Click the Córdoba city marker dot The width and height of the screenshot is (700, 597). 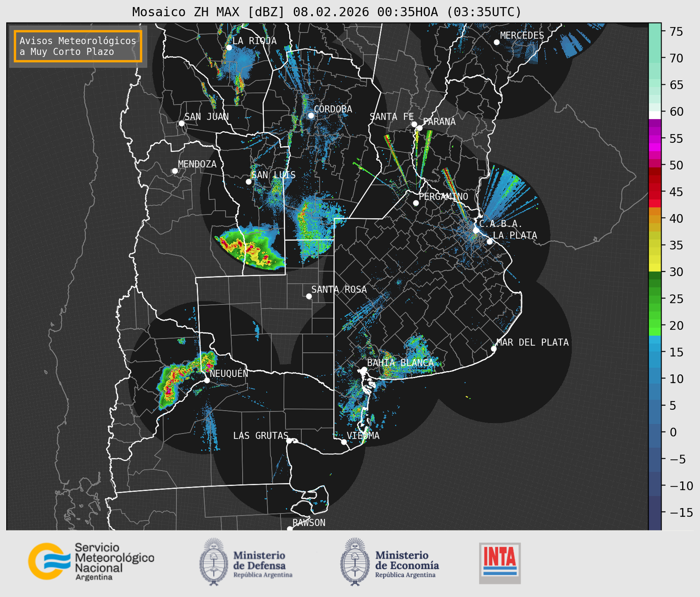pos(311,115)
